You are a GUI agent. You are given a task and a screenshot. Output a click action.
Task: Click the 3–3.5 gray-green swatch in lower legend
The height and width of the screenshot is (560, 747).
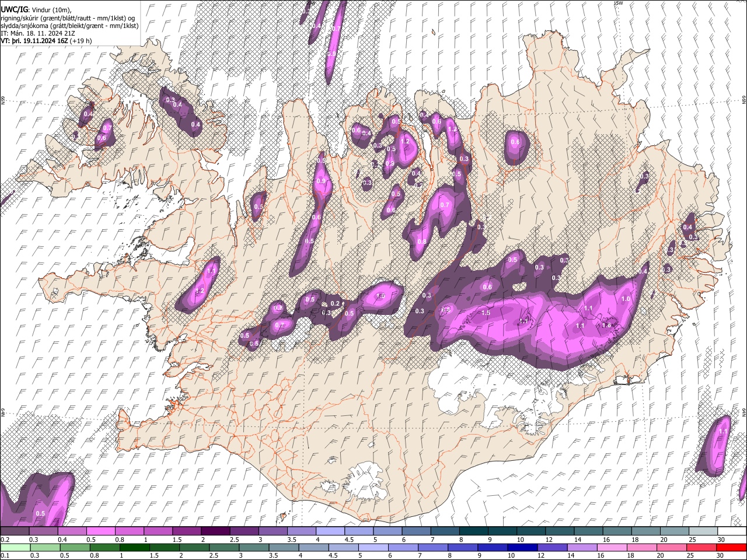pos(254,547)
